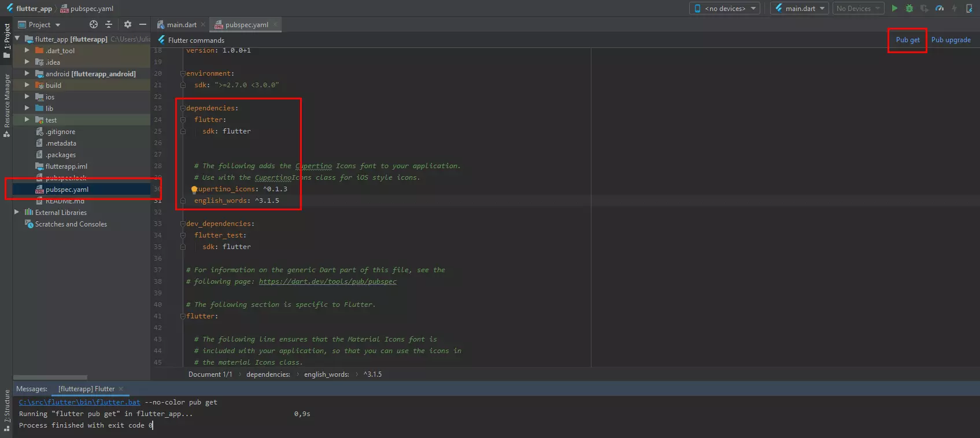The height and width of the screenshot is (438, 980).
Task: Click the C:\src\flutter\bin\flutter.bat console link
Action: pyautogui.click(x=80, y=402)
